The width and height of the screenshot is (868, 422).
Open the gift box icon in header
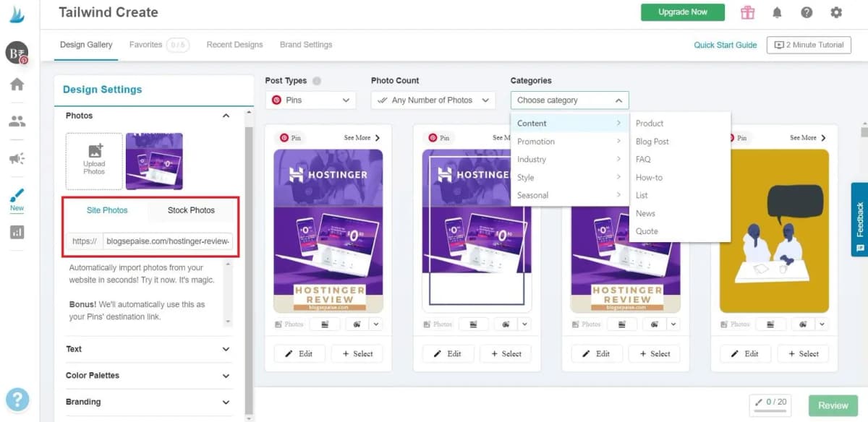(747, 12)
